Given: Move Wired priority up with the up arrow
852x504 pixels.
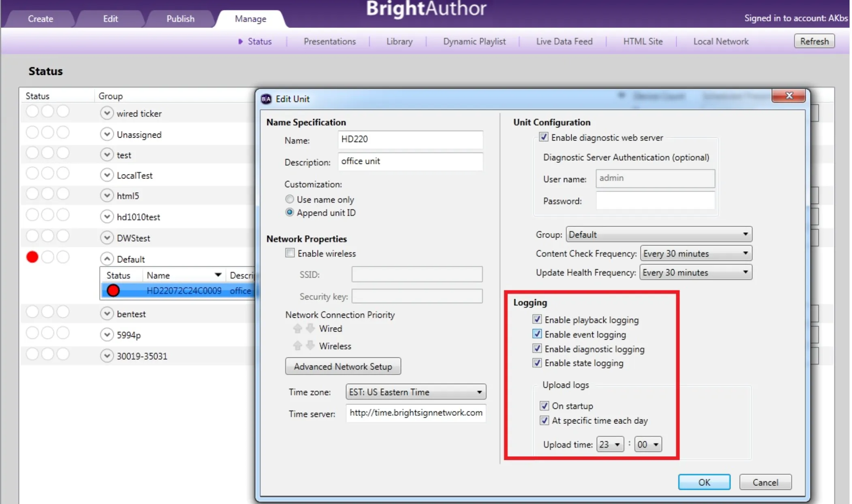Looking at the screenshot, I should 297,328.
